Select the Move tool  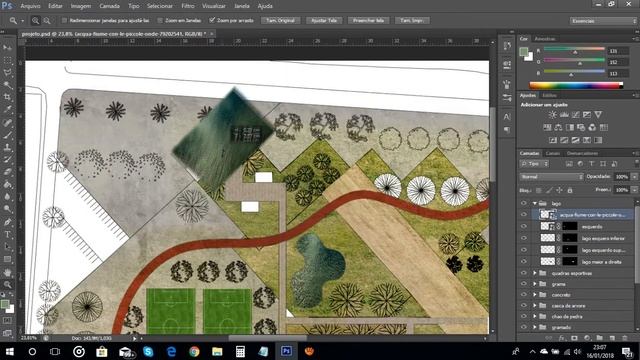[7, 48]
